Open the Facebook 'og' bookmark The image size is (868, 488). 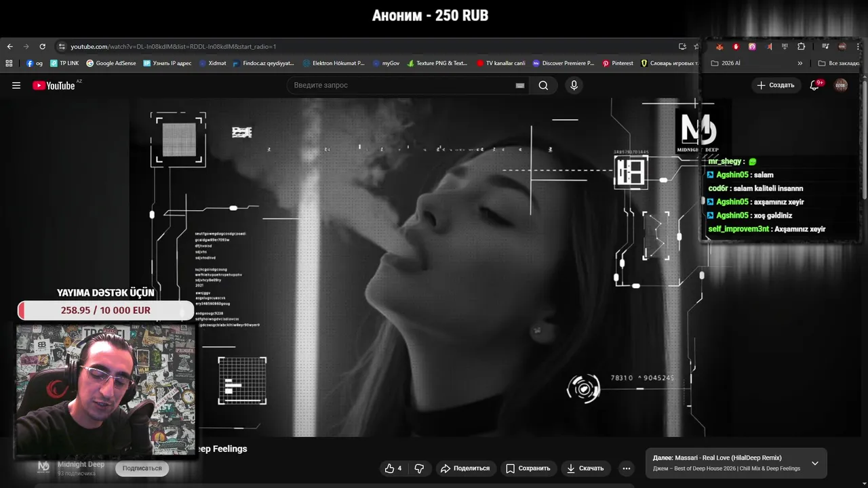[35, 63]
